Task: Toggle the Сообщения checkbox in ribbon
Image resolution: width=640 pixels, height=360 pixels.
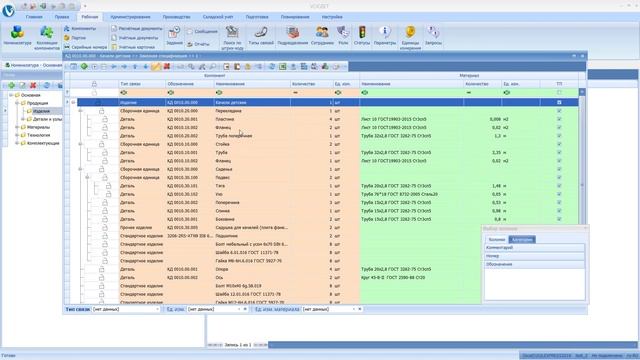Action: point(190,31)
